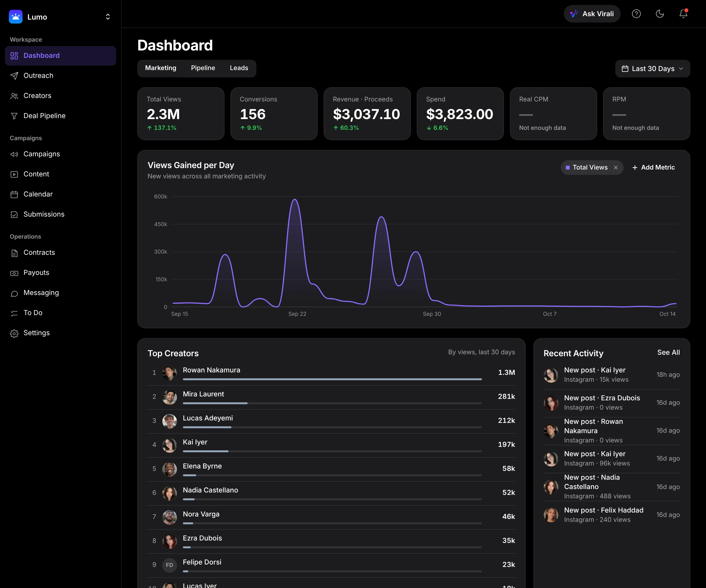The image size is (706, 588).
Task: Open the Spend $3,823.00 card
Action: [460, 114]
